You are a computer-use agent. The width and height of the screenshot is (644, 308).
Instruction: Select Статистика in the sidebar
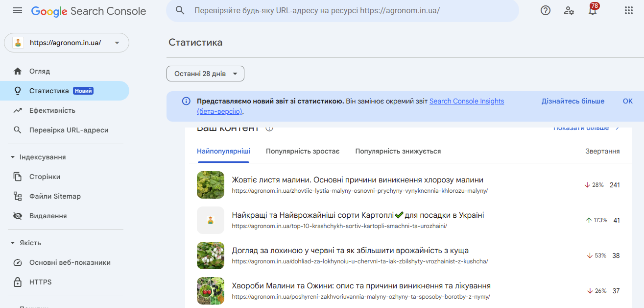[65, 91]
